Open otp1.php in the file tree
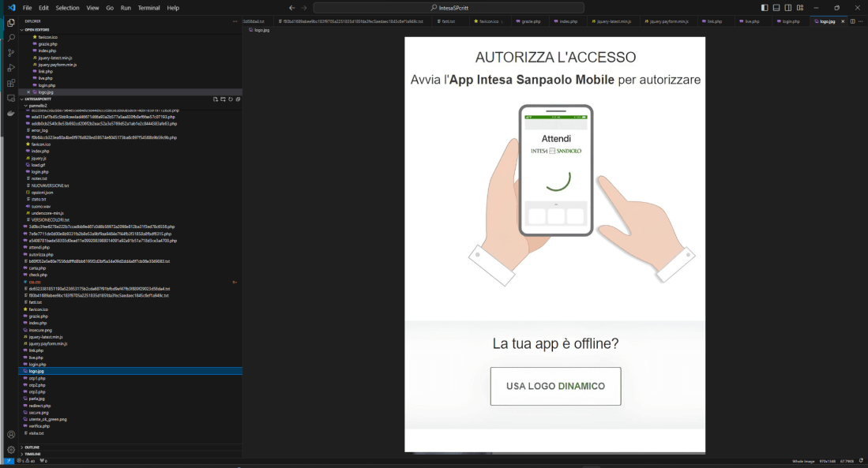 38,378
